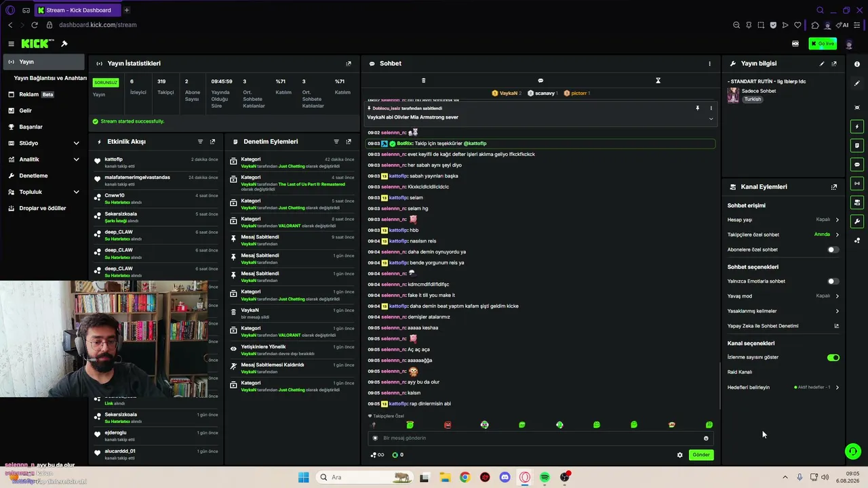Pop out the Denetim Eylemleri panel
Screen dimensions: 868x488
[x=349, y=142]
